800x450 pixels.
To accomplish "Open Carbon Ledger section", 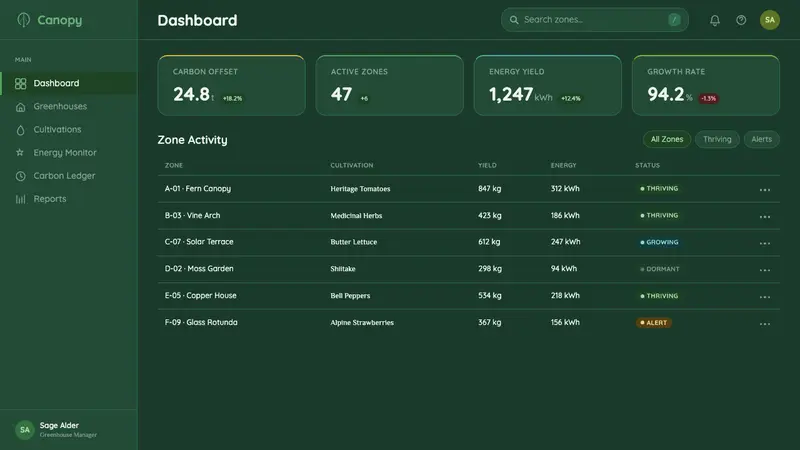I will [x=69, y=176].
